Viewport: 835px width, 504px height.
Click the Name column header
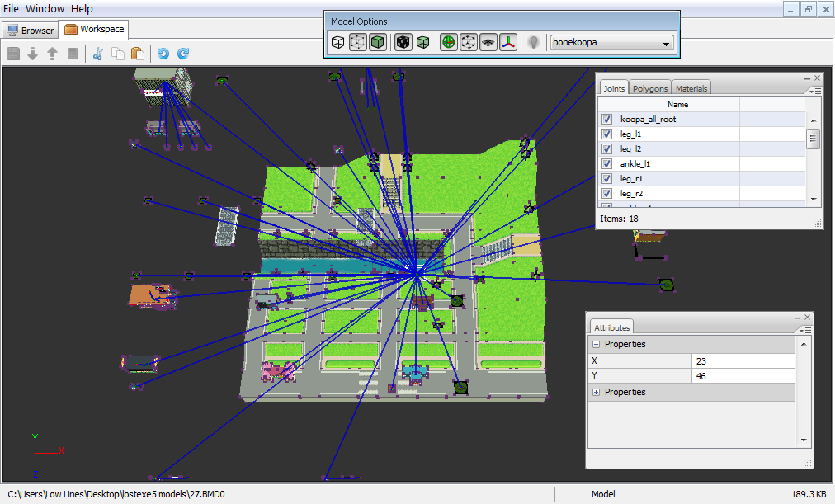click(x=677, y=104)
